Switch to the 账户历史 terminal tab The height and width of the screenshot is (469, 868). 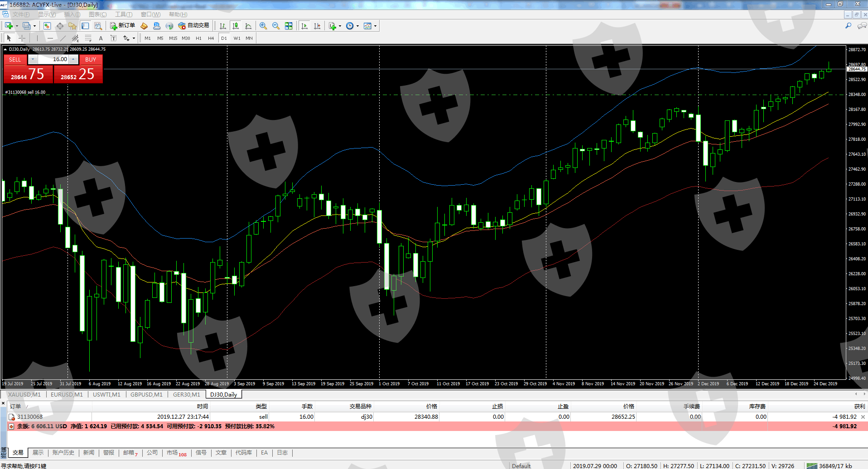point(63,453)
